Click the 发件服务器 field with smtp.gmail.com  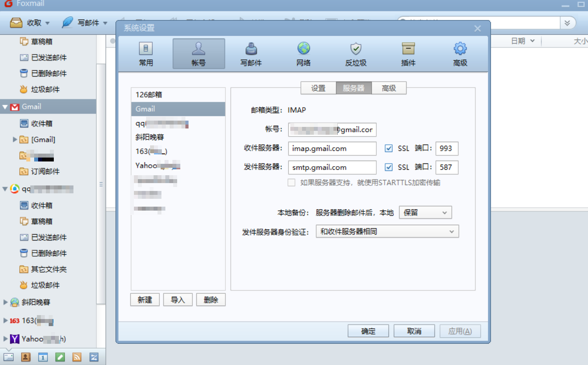(x=332, y=167)
